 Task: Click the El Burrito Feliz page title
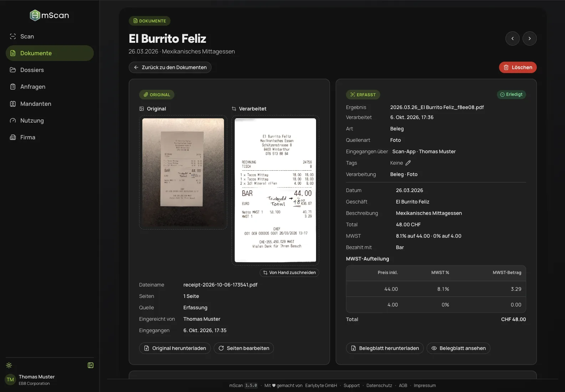pos(167,38)
